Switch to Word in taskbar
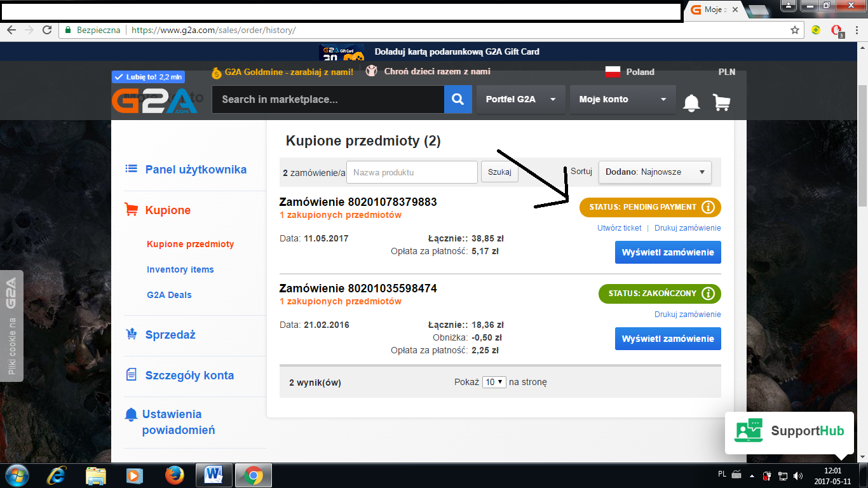 pyautogui.click(x=214, y=475)
